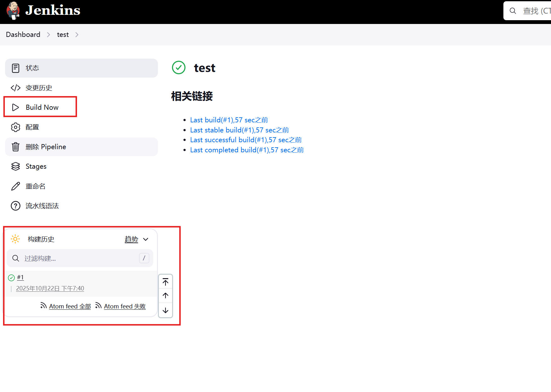Open the 状态 sidebar item
The width and height of the screenshot is (551, 392).
(81, 68)
